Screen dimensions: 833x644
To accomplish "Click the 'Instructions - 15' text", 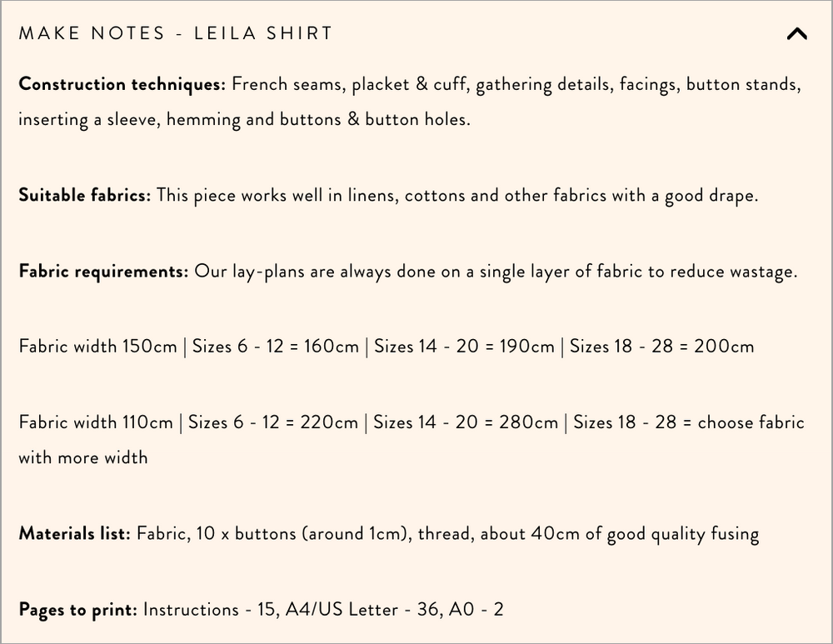I will (210, 609).
